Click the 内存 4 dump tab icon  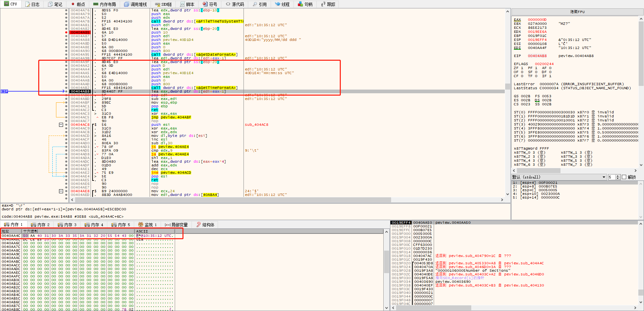pos(87,224)
